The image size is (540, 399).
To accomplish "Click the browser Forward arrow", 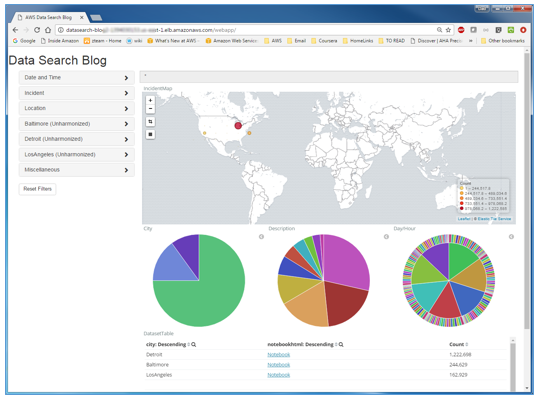I will pyautogui.click(x=26, y=30).
